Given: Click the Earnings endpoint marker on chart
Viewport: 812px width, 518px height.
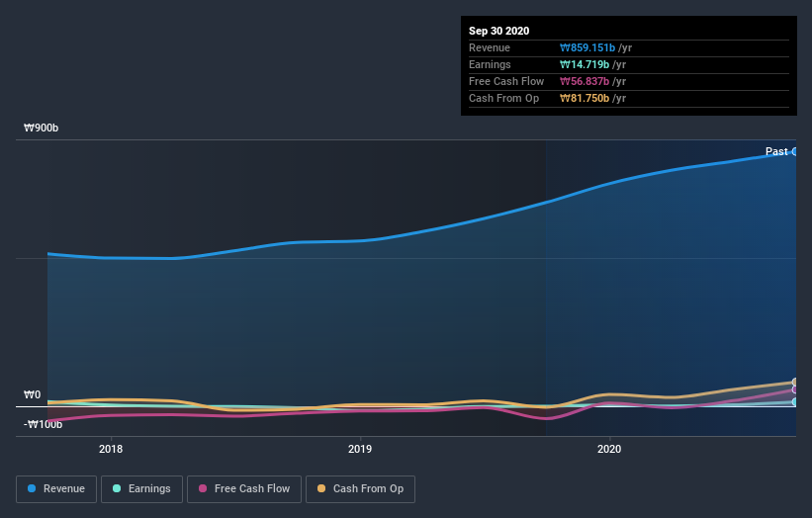Looking at the screenshot, I should click(x=795, y=401).
